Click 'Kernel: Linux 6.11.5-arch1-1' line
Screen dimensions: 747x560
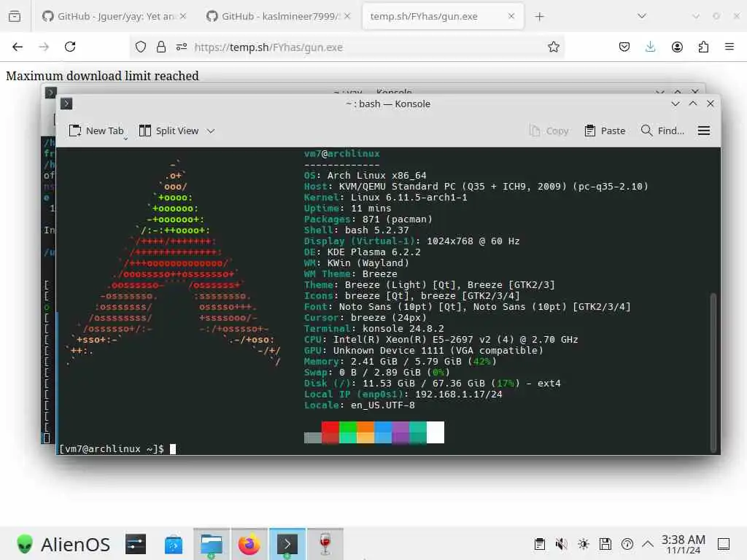[385, 198]
